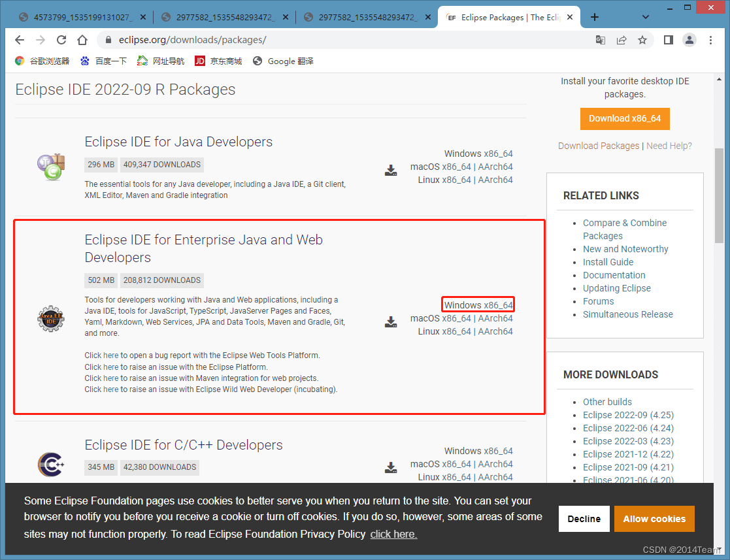Click the Install Guide link
Viewport: 730px width, 560px height.
pos(608,262)
